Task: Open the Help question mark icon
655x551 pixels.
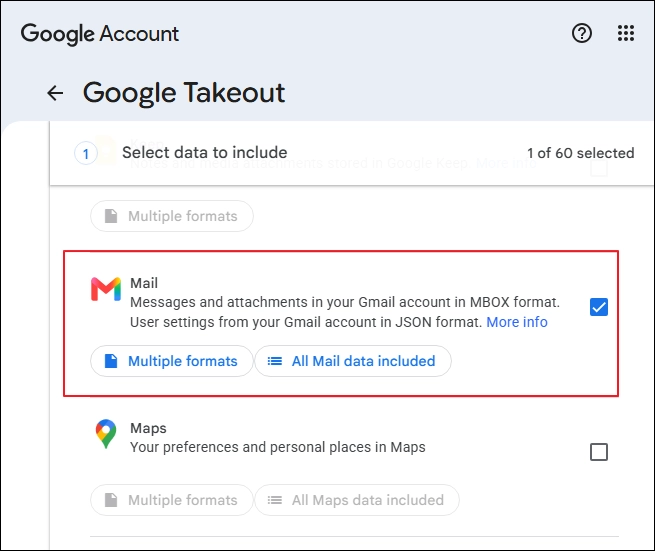Action: [582, 33]
